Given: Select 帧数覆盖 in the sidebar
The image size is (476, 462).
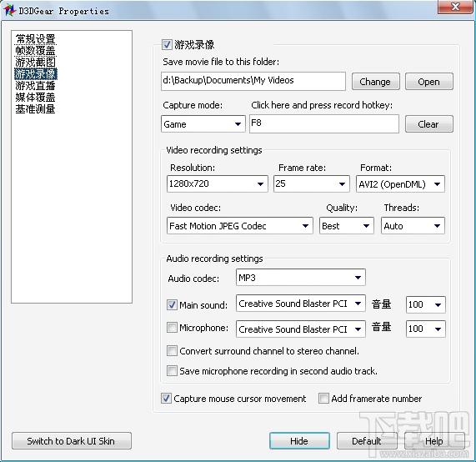Looking at the screenshot, I should click(36, 50).
